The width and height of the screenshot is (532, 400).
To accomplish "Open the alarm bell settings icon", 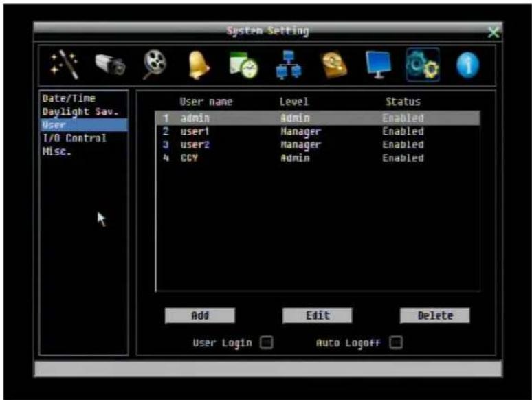I will (199, 65).
